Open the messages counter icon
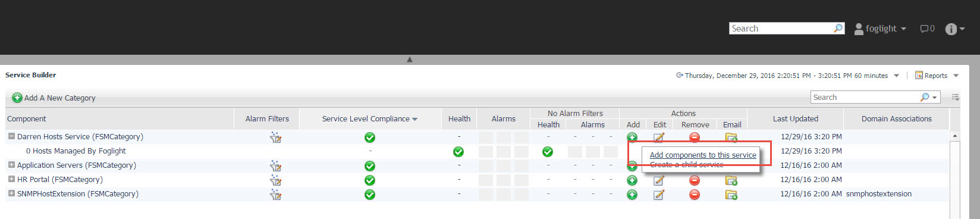980x219 pixels. [x=927, y=29]
